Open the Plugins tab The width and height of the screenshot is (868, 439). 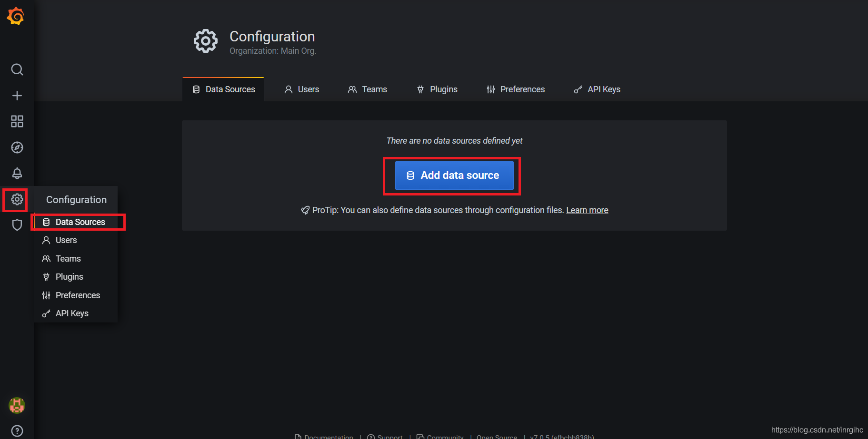click(437, 89)
